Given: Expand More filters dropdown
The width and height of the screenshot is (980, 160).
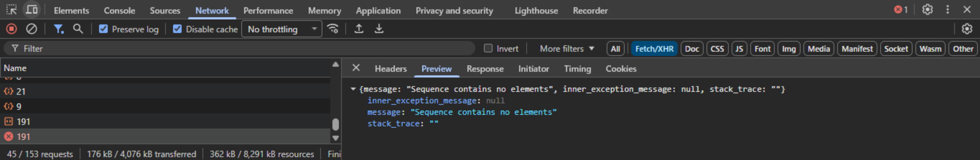Looking at the screenshot, I should 566,49.
